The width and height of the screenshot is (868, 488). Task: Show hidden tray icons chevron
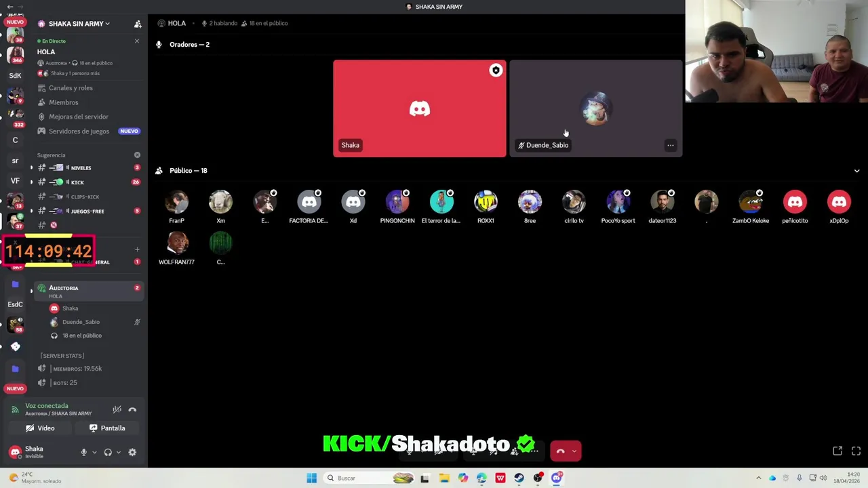(758, 478)
